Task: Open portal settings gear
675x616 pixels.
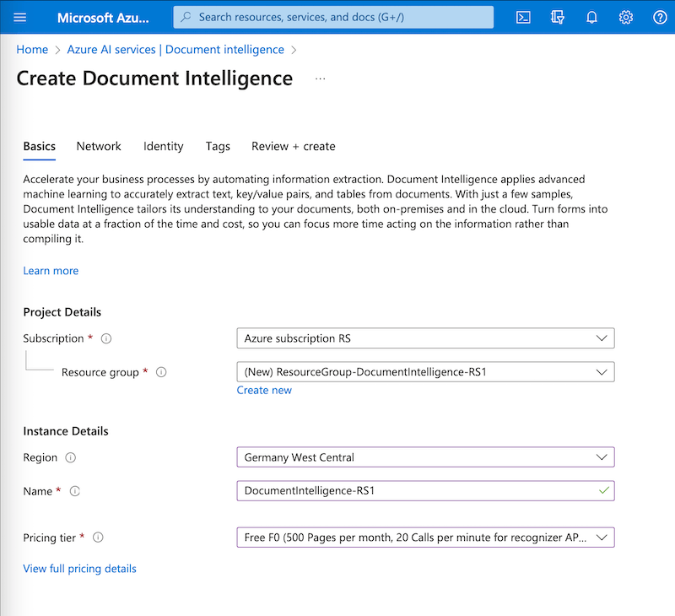Action: [625, 17]
